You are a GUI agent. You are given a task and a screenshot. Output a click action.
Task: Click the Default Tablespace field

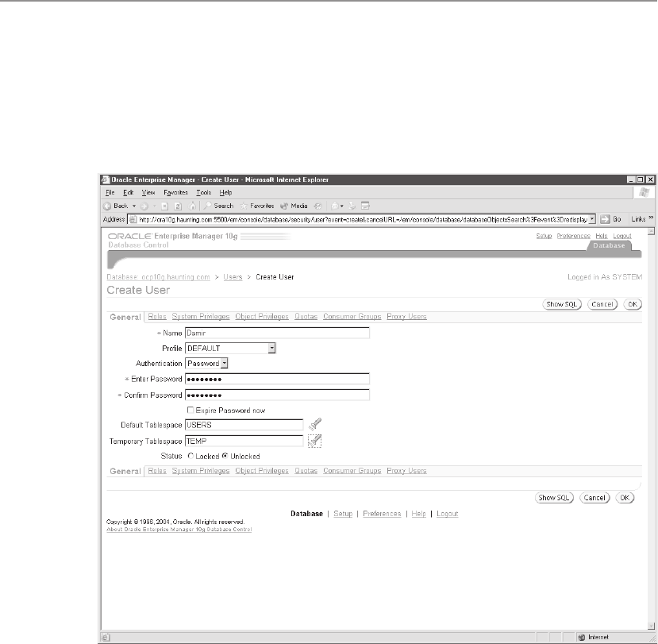[244, 425]
